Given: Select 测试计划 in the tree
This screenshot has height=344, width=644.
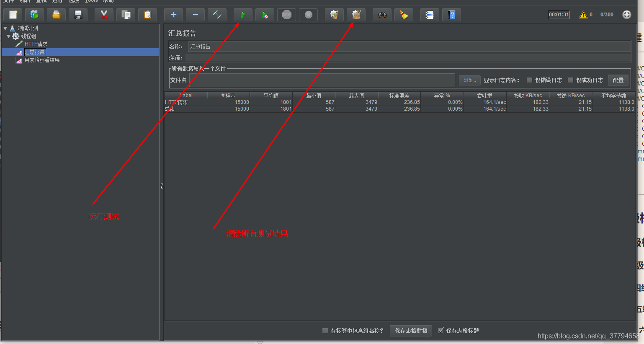Looking at the screenshot, I should click(x=28, y=28).
